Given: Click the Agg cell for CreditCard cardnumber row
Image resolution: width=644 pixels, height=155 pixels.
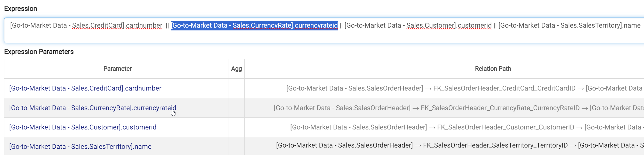Looking at the screenshot, I should tap(236, 88).
